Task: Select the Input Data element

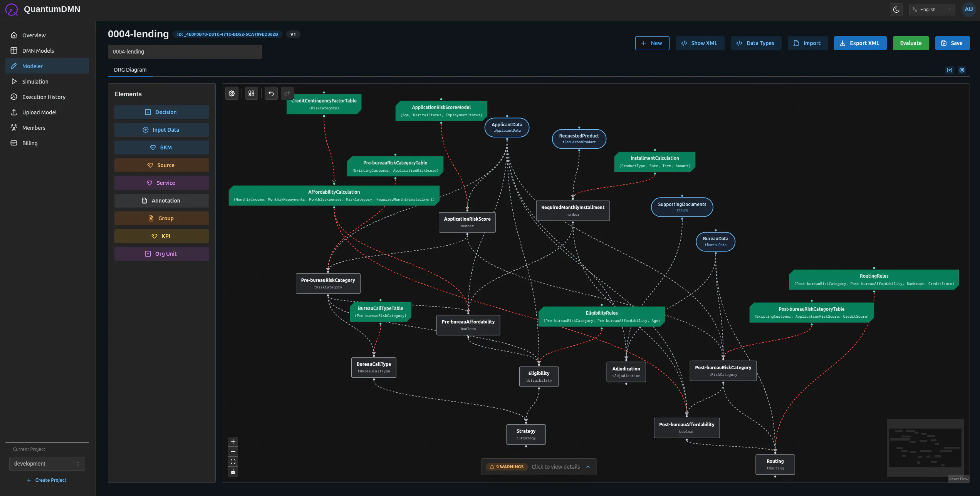Action: 161,130
